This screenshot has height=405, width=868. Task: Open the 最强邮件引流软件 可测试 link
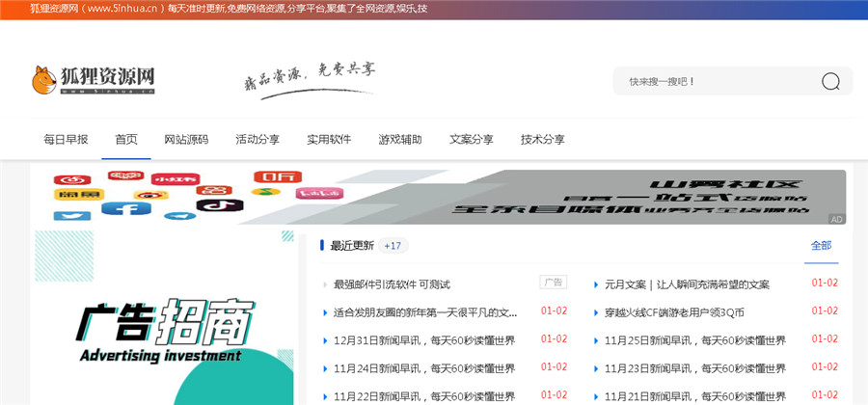coord(392,284)
